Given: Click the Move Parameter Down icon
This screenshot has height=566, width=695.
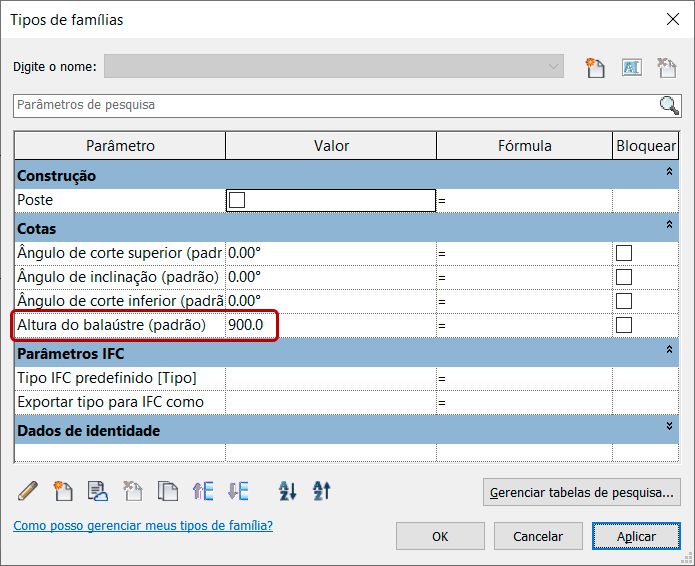Looking at the screenshot, I should (238, 491).
